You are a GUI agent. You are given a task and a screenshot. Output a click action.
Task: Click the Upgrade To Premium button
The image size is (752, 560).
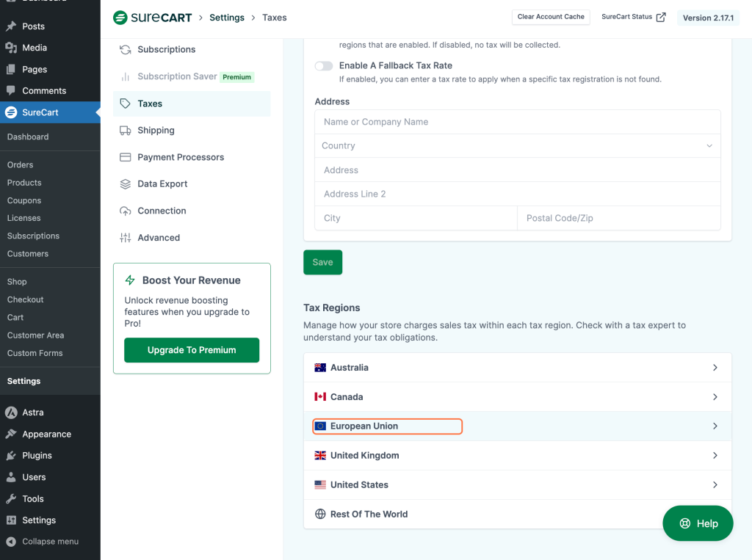tap(192, 350)
